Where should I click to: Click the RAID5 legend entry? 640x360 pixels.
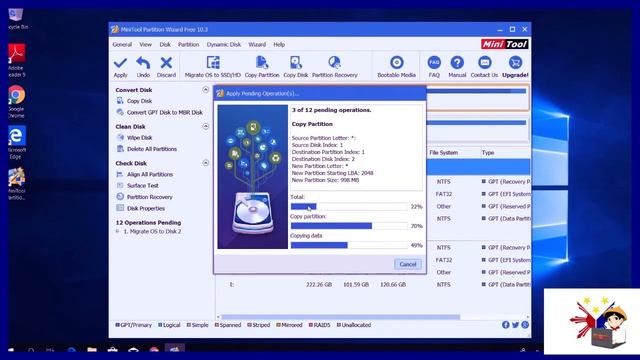coord(319,325)
